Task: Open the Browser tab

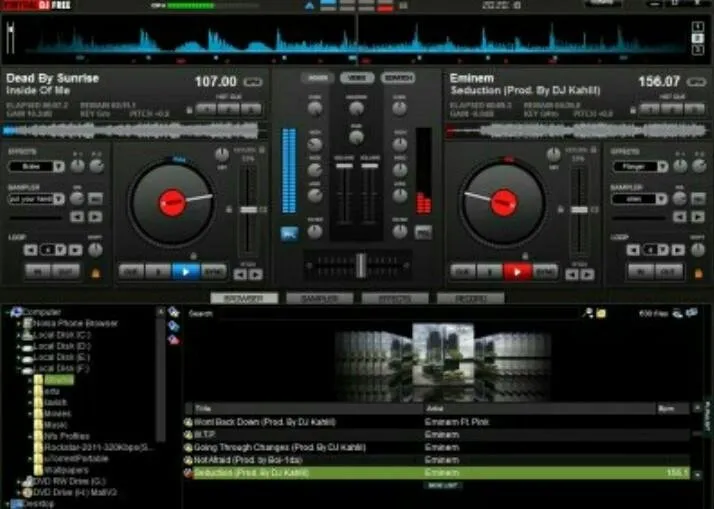Action: [x=244, y=299]
